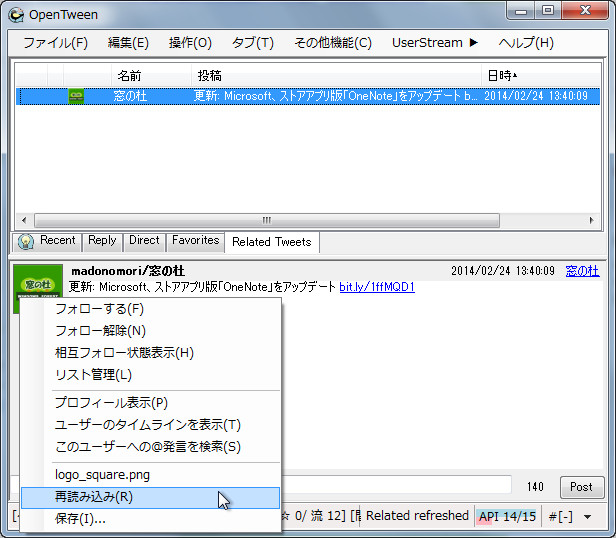This screenshot has height=538, width=616.
Task: Choose フォロー解除(N) from context menu
Action: pos(150,331)
